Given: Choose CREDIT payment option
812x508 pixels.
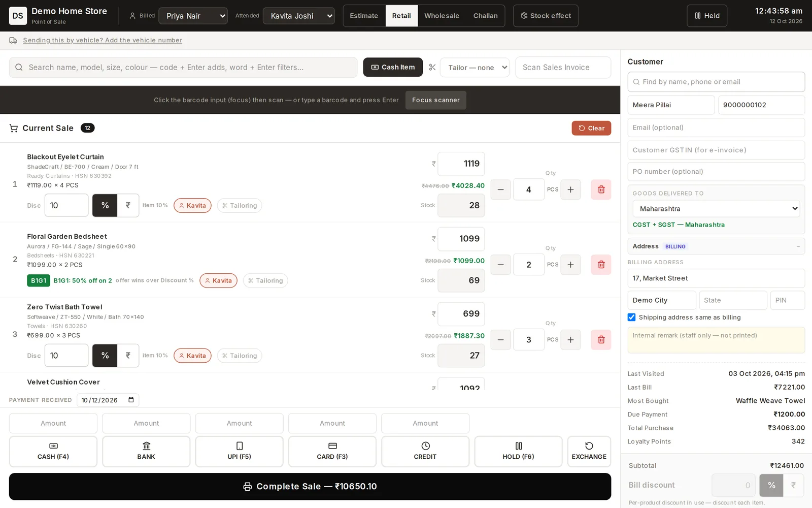Looking at the screenshot, I should [x=425, y=451].
